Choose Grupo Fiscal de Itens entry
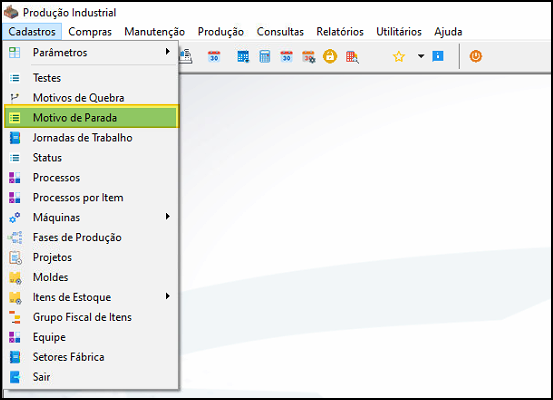The height and width of the screenshot is (400, 553). [x=91, y=317]
